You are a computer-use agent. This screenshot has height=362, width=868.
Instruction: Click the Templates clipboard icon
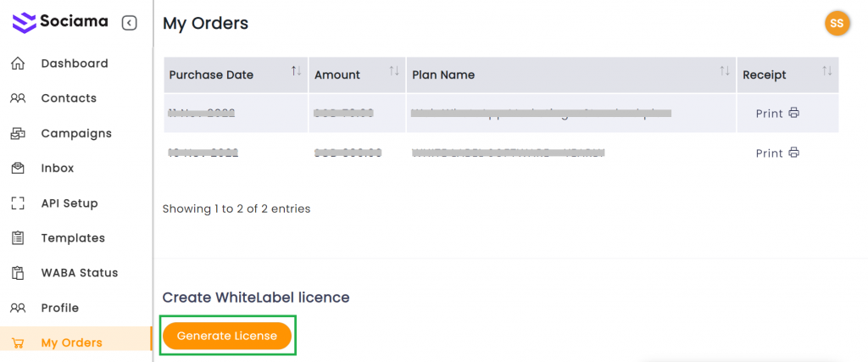(18, 238)
